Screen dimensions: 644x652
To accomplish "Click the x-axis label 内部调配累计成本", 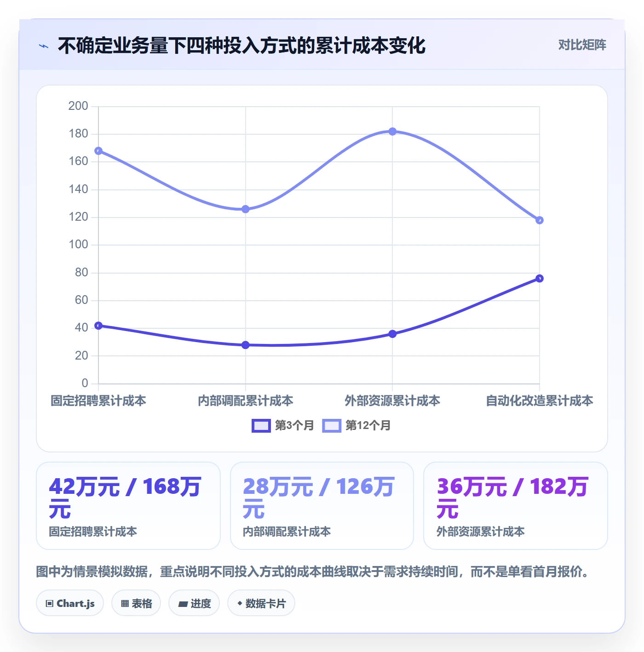I will point(246,401).
